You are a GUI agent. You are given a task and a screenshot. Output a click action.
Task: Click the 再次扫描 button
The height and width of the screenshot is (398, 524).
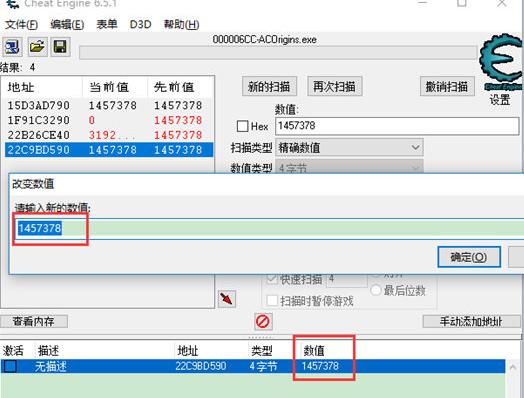pos(335,87)
